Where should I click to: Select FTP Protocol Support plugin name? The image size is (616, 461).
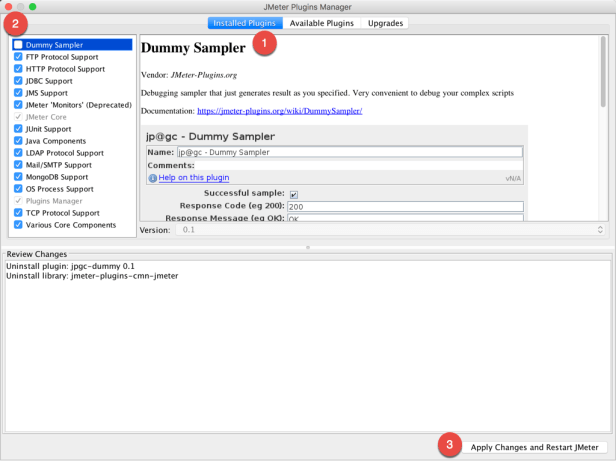pos(62,57)
